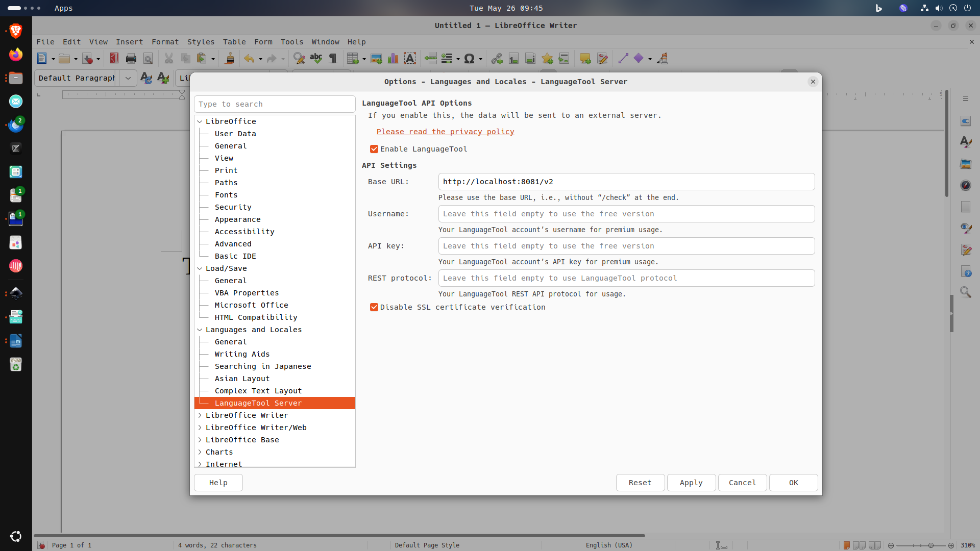Open the sidebar Styles deck icon
This screenshot has width=980, height=551.
pyautogui.click(x=966, y=142)
